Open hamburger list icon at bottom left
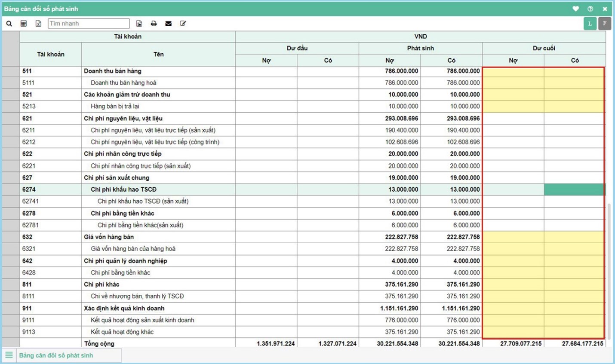 tap(9, 355)
